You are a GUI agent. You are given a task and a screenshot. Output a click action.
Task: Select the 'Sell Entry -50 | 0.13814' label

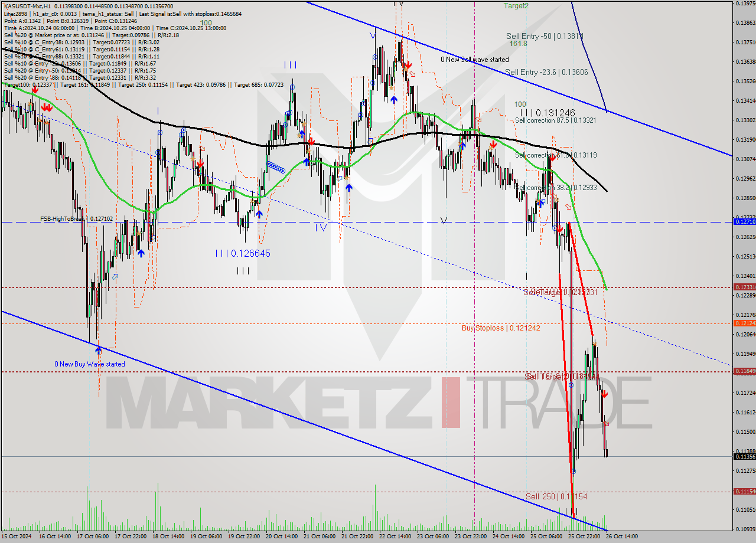(x=545, y=37)
